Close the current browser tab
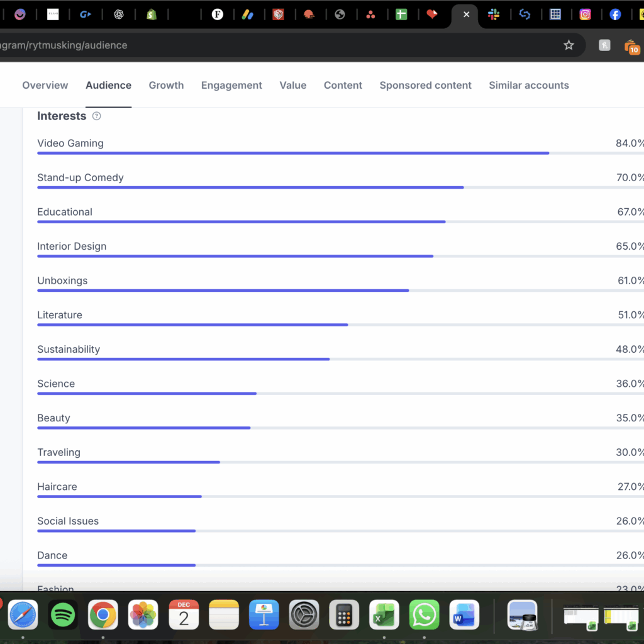This screenshot has width=644, height=644. (466, 14)
